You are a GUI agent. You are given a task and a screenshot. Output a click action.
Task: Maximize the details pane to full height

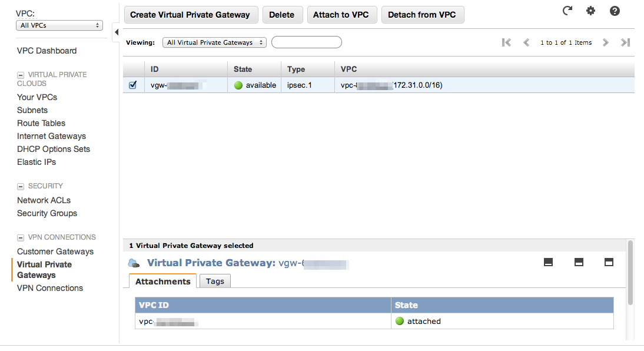coord(609,262)
